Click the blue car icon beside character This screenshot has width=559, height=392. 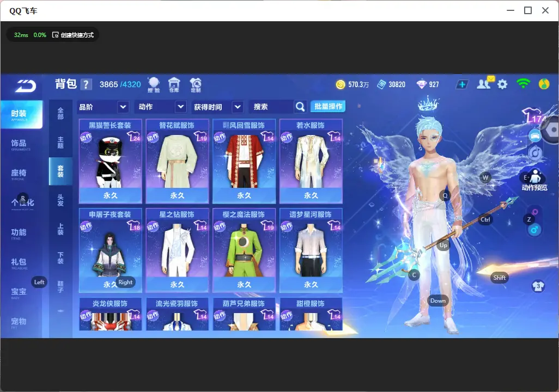pos(535,136)
